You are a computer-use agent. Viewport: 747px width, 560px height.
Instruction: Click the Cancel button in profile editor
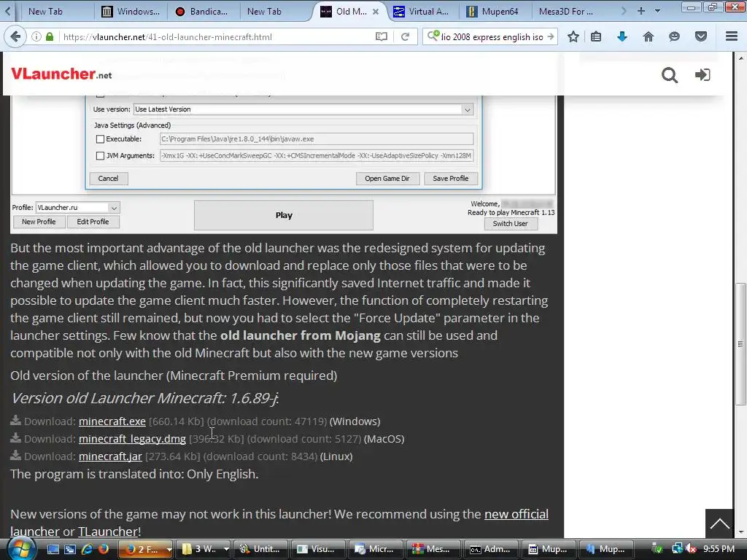(108, 179)
